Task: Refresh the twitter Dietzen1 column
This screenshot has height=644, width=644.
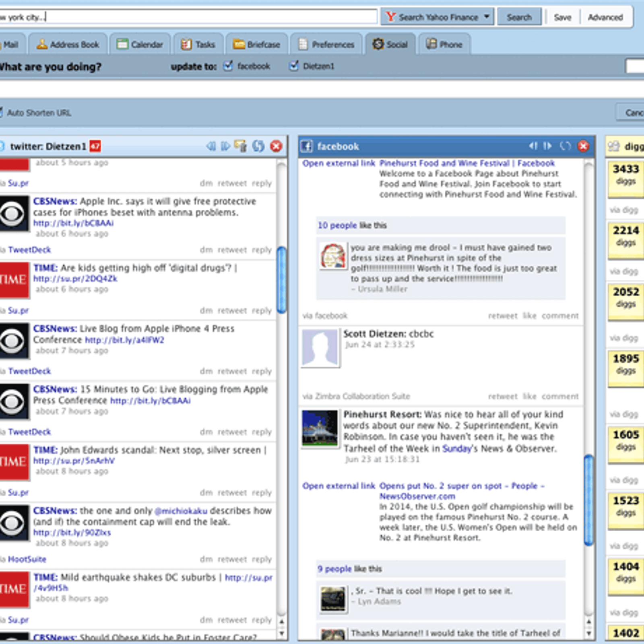Action: pos(258,146)
